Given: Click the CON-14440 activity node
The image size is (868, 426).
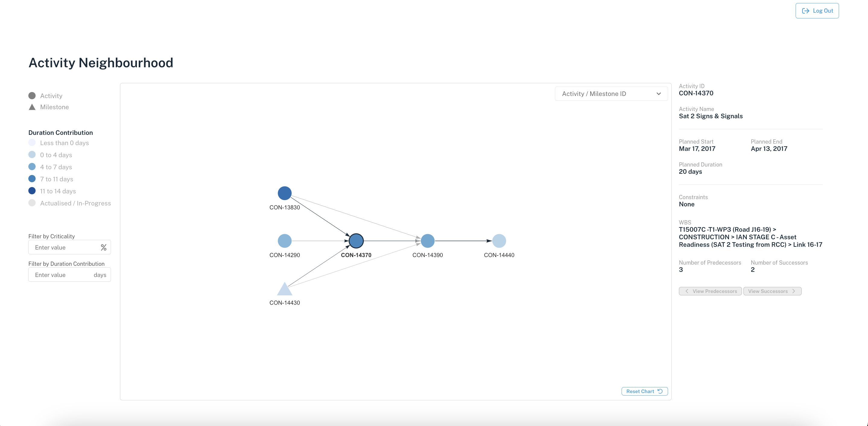Looking at the screenshot, I should tap(499, 241).
